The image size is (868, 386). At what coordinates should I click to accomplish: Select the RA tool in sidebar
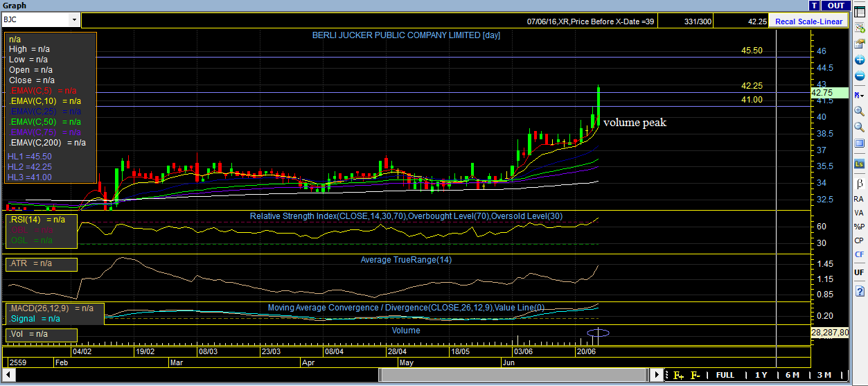[x=859, y=199]
